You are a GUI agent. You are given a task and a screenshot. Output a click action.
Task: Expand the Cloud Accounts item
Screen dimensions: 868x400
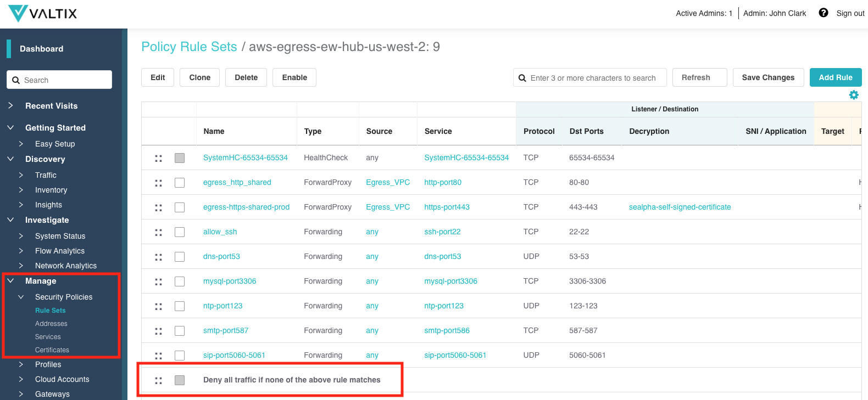click(21, 379)
